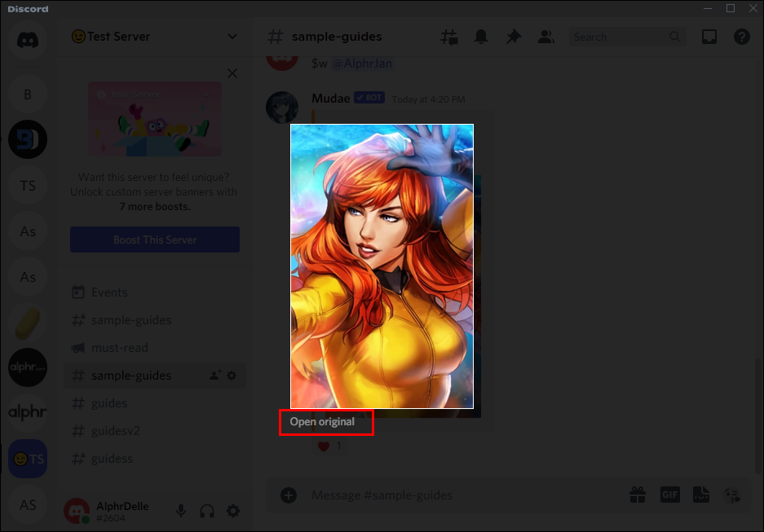Open the GIF picker

670,495
